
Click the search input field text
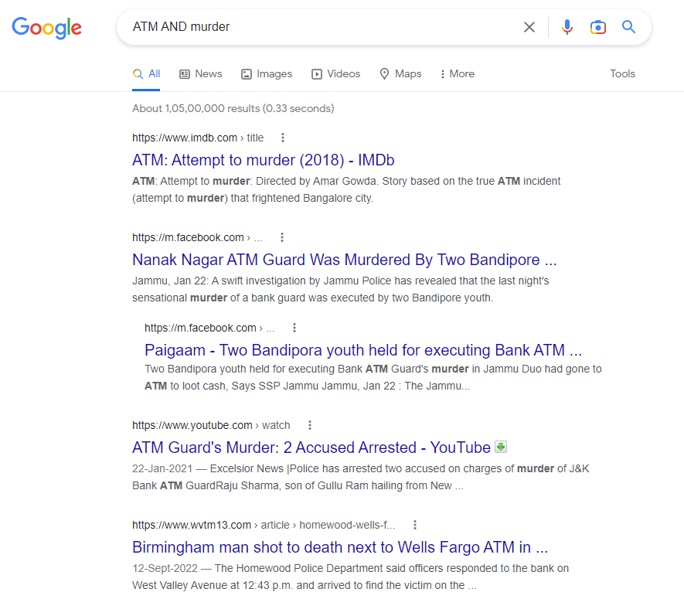(309, 27)
